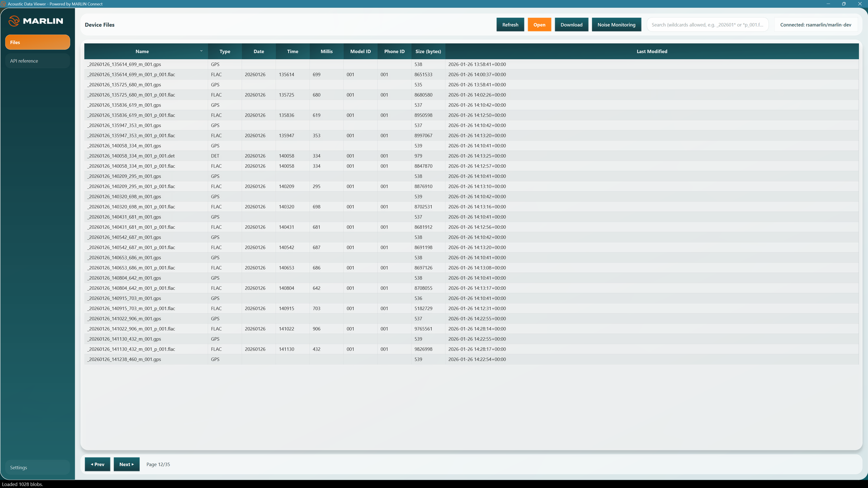The width and height of the screenshot is (868, 488).
Task: Refresh the device files list
Action: click(510, 25)
